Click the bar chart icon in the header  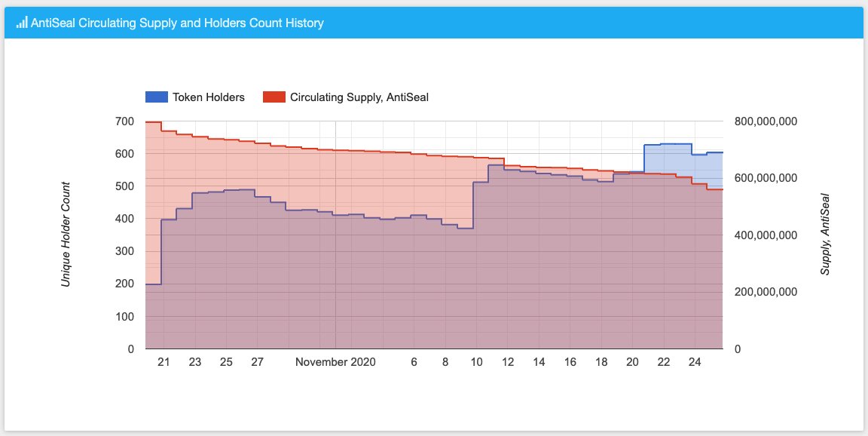pos(22,23)
